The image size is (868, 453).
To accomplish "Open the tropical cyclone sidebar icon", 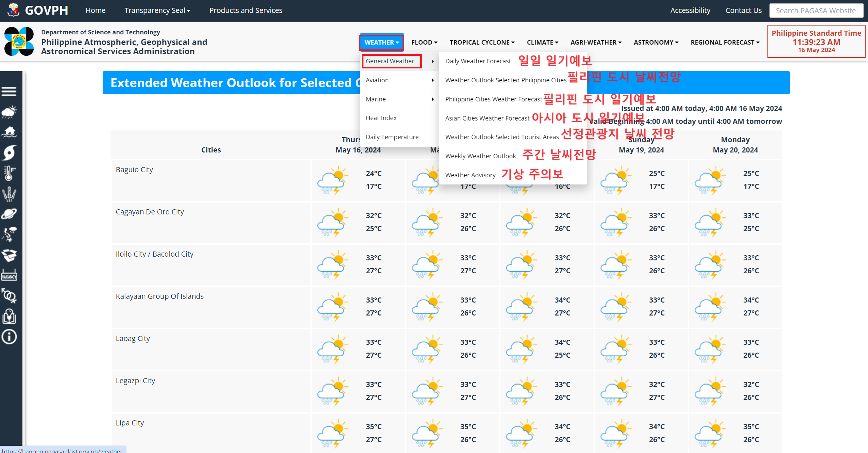I will (x=9, y=152).
